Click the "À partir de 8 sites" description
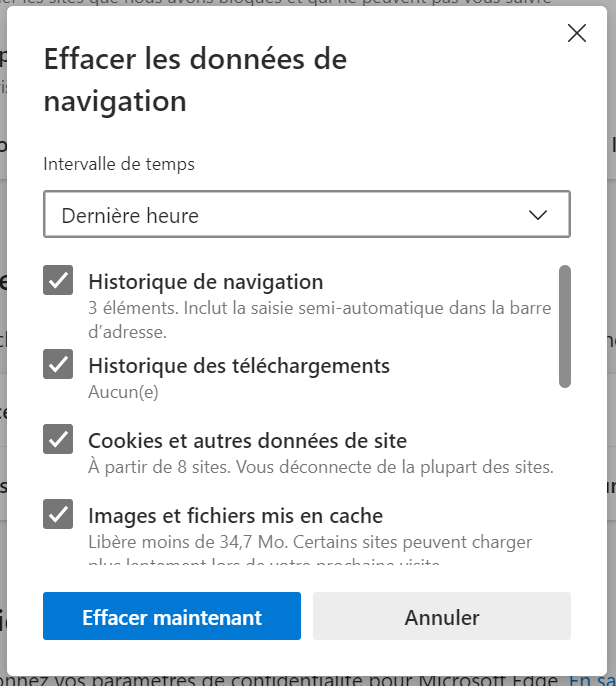The height and width of the screenshot is (686, 616). click(320, 467)
